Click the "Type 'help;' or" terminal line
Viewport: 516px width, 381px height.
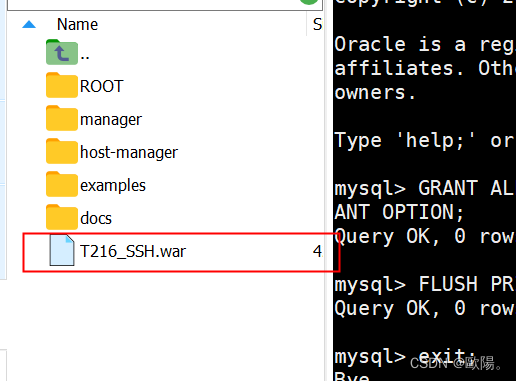[425, 140]
